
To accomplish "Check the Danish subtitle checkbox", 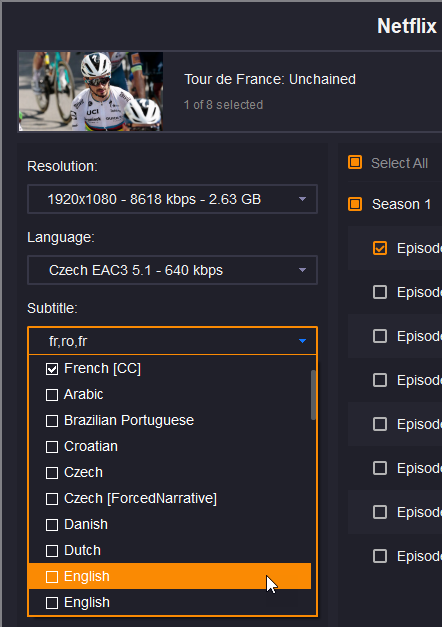I will coord(52,525).
